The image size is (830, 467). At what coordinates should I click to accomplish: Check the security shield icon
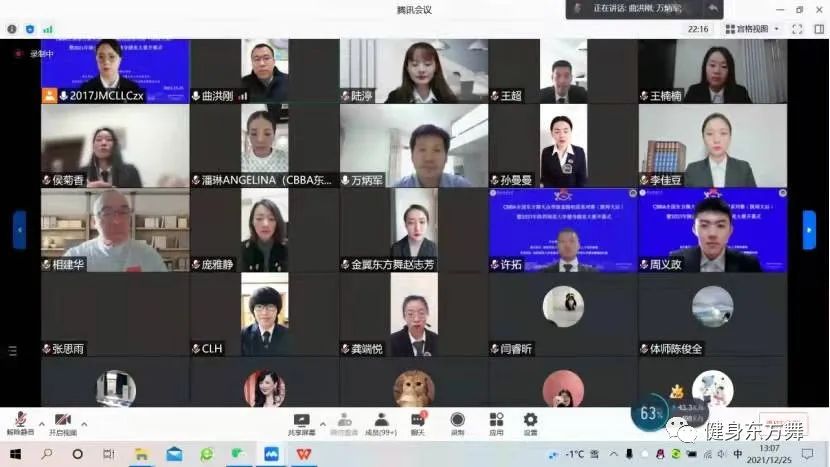coord(30,29)
